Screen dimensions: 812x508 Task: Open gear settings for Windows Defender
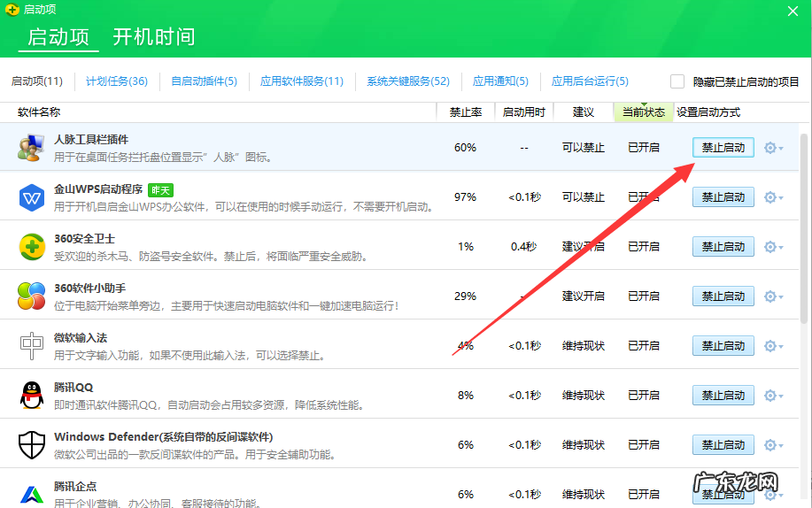(773, 445)
